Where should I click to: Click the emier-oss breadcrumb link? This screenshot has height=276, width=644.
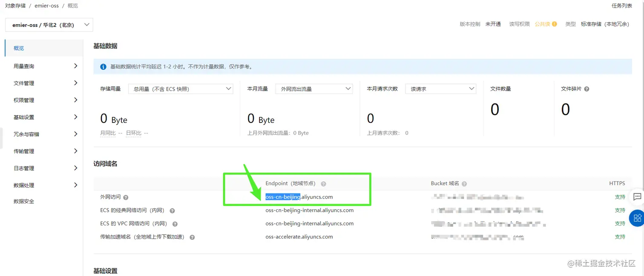[x=47, y=6]
